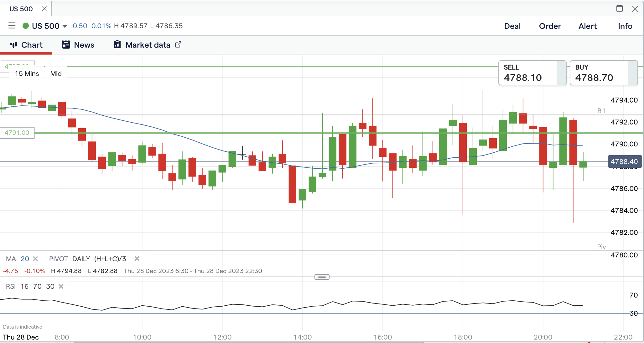Click the Market data clipboard icon

tap(117, 45)
